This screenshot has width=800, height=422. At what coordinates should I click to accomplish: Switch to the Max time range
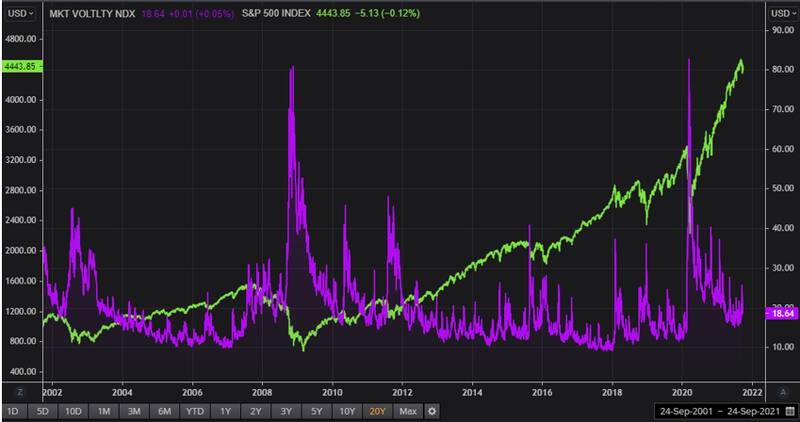[407, 411]
